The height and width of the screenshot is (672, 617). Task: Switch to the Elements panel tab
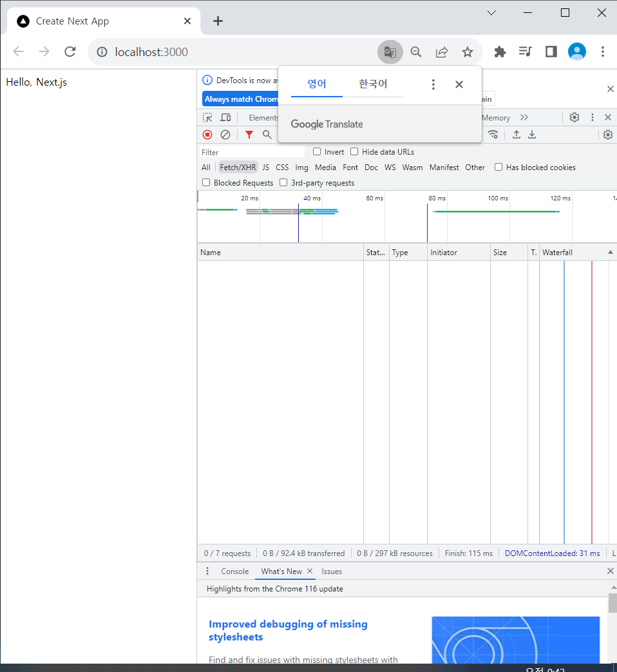click(x=263, y=117)
